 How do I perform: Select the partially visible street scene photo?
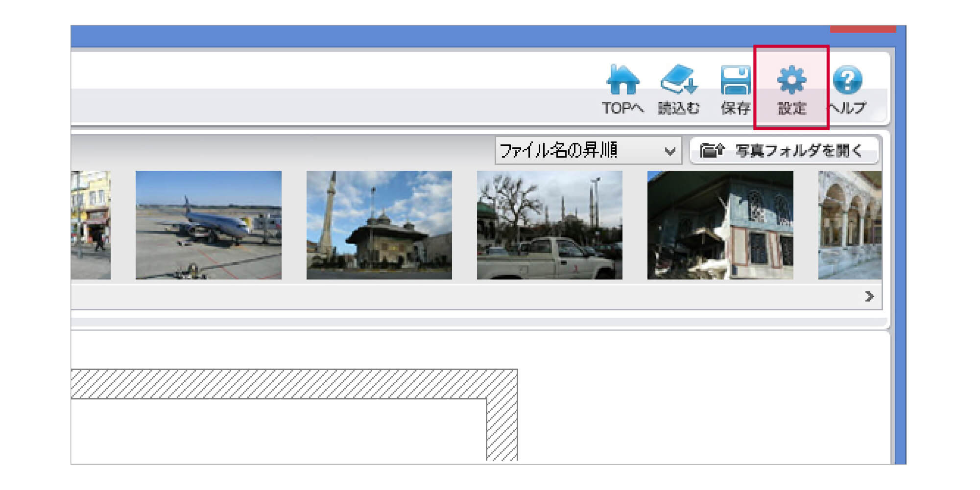[x=91, y=225]
